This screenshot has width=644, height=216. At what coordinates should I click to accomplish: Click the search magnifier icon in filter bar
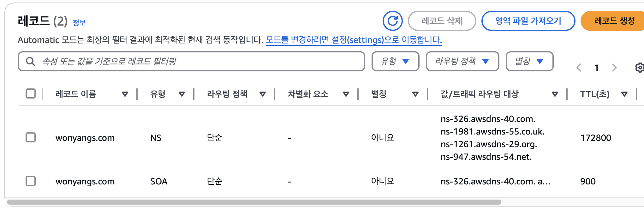point(30,61)
